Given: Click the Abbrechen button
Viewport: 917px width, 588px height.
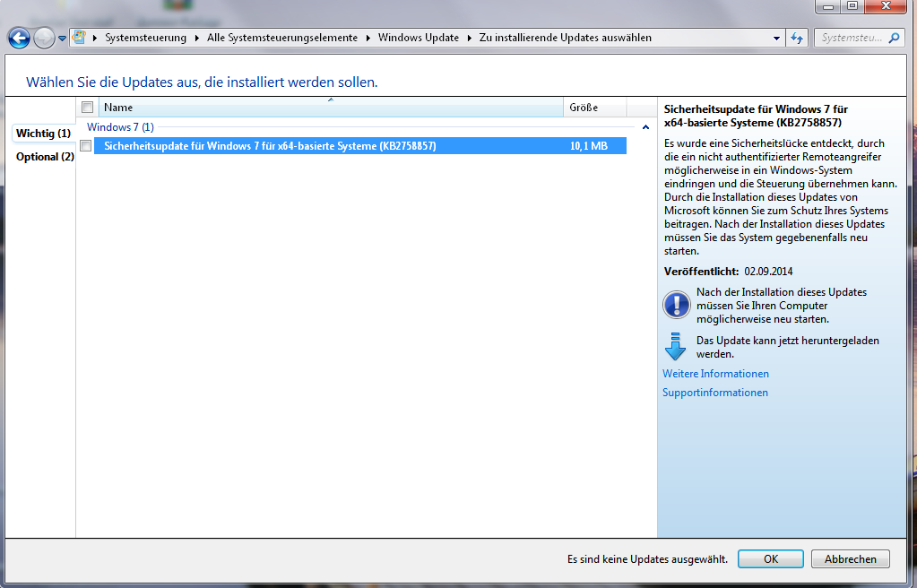Looking at the screenshot, I should (851, 559).
